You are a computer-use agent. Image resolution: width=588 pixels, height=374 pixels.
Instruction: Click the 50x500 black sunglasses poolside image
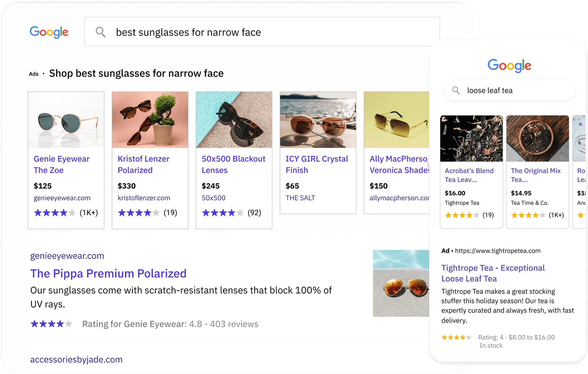(x=234, y=120)
